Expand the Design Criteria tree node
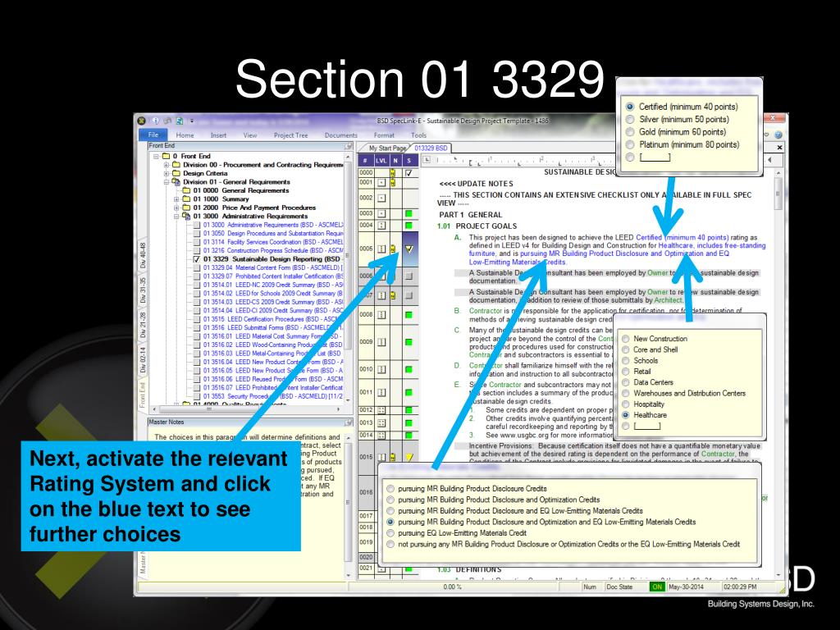Viewport: 840px width, 630px height. (167, 174)
